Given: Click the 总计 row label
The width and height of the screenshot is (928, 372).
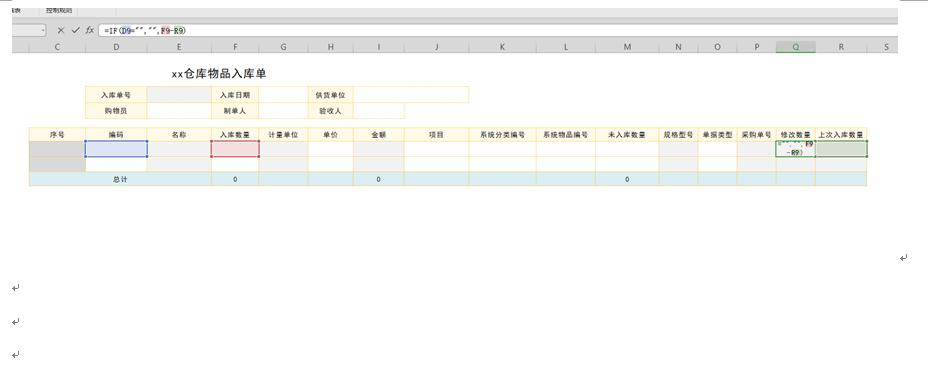Looking at the screenshot, I should click(x=120, y=179).
